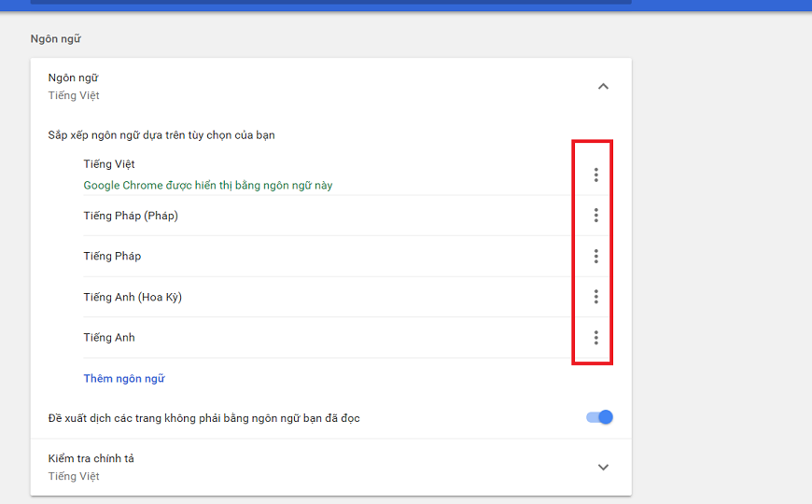Click the Sắp xếp ngôn ngữ heading text
812x504 pixels.
161,135
